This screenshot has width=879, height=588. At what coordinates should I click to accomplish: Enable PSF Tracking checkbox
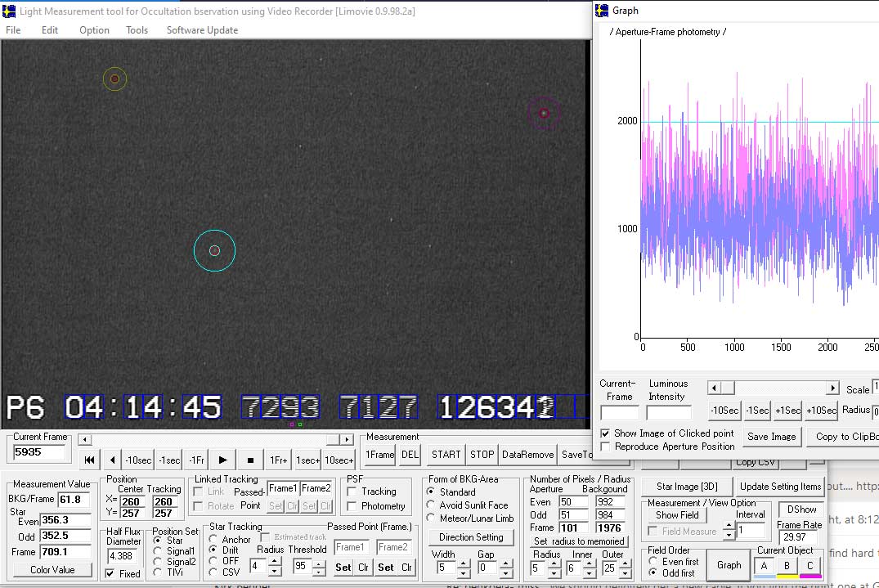coord(352,491)
